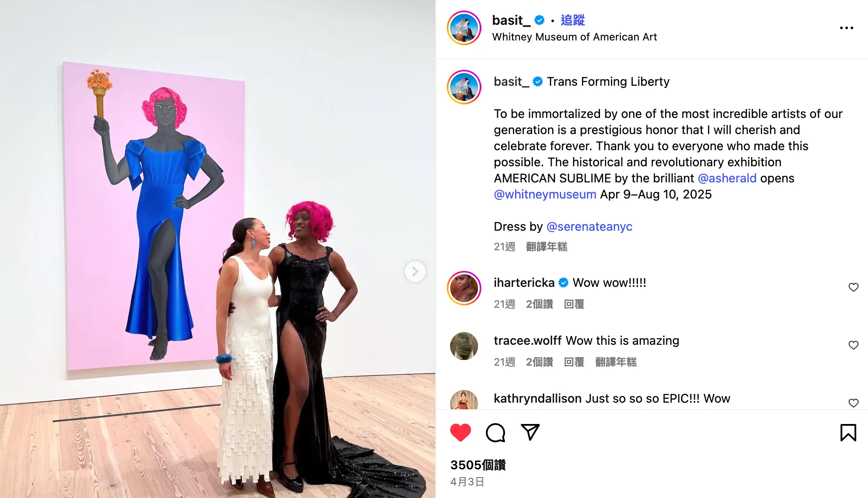This screenshot has width=868, height=498.
Task: Follow basit_ using 追蹤 link
Action: pos(573,20)
